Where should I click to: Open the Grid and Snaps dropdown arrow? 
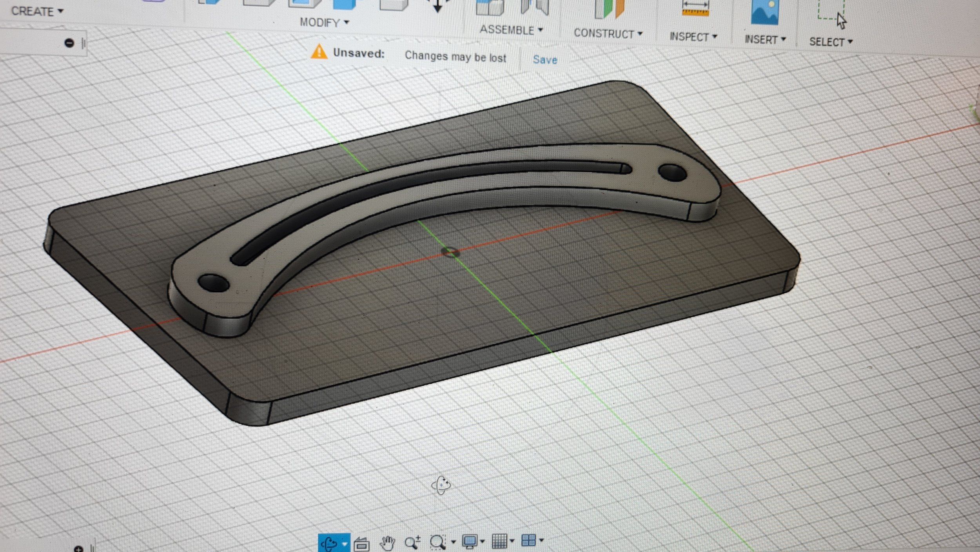tap(512, 541)
